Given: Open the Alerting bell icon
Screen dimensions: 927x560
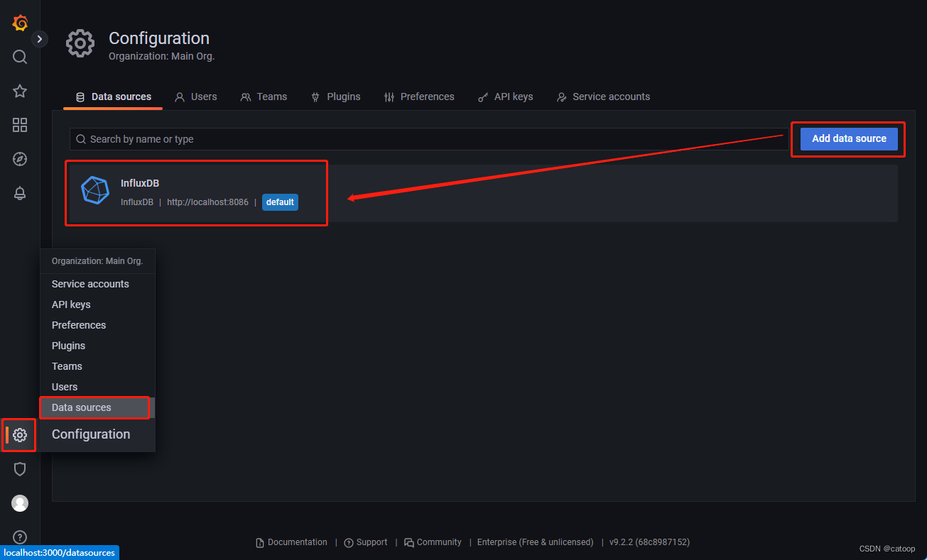Looking at the screenshot, I should tap(20, 193).
